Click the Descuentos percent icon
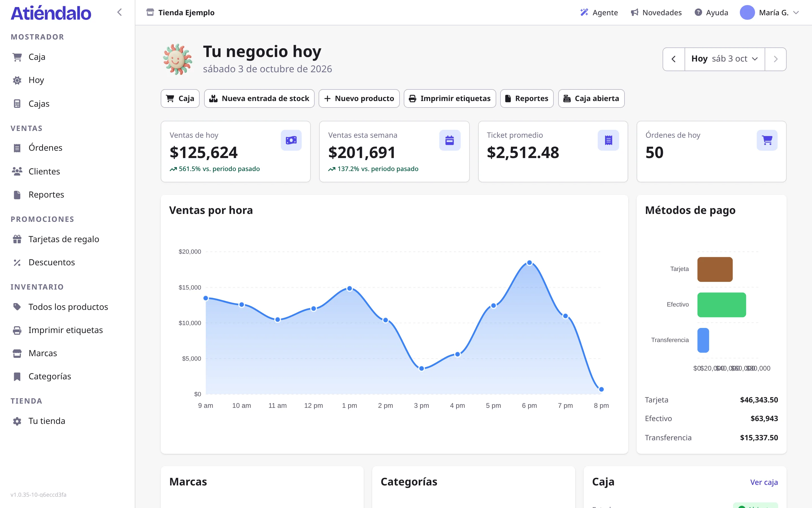 tap(17, 262)
